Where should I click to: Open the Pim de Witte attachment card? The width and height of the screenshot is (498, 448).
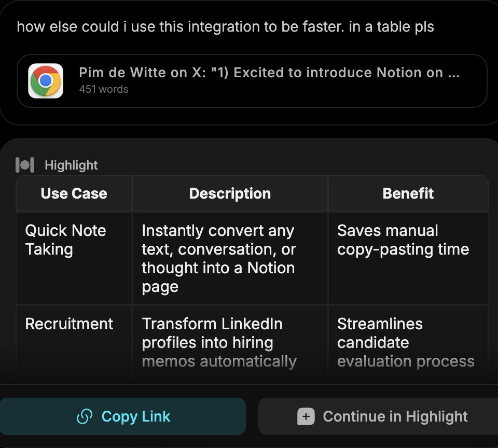[x=252, y=81]
